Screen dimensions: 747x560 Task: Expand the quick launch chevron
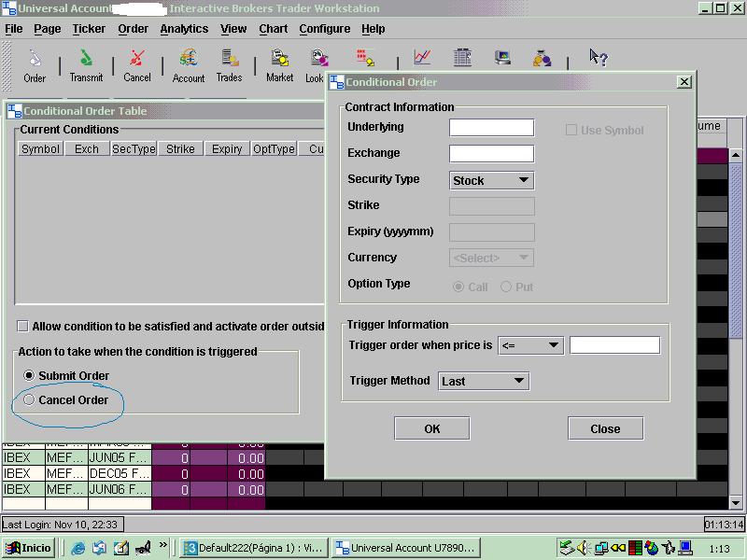click(162, 545)
